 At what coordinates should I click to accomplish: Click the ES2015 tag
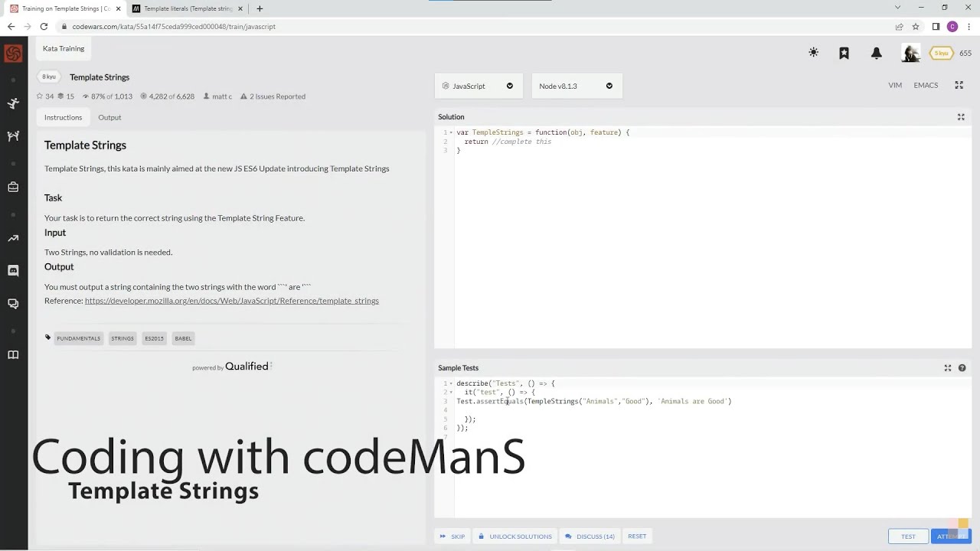point(154,338)
